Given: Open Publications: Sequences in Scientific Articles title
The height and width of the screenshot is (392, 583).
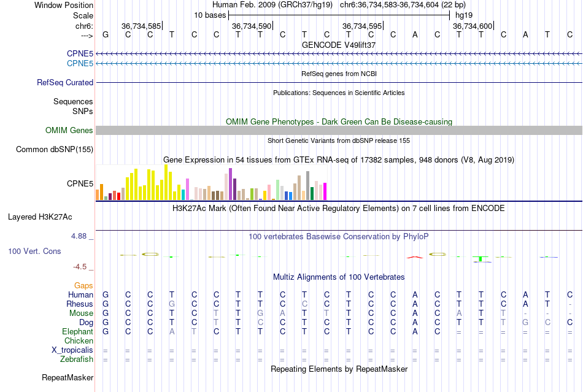Looking at the screenshot, I should [339, 93].
